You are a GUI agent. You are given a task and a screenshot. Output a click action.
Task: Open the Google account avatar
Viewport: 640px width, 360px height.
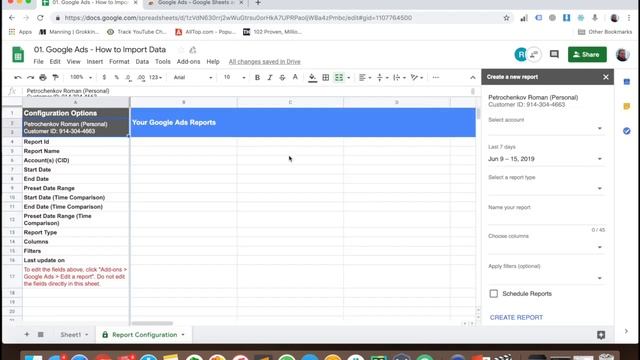point(622,54)
